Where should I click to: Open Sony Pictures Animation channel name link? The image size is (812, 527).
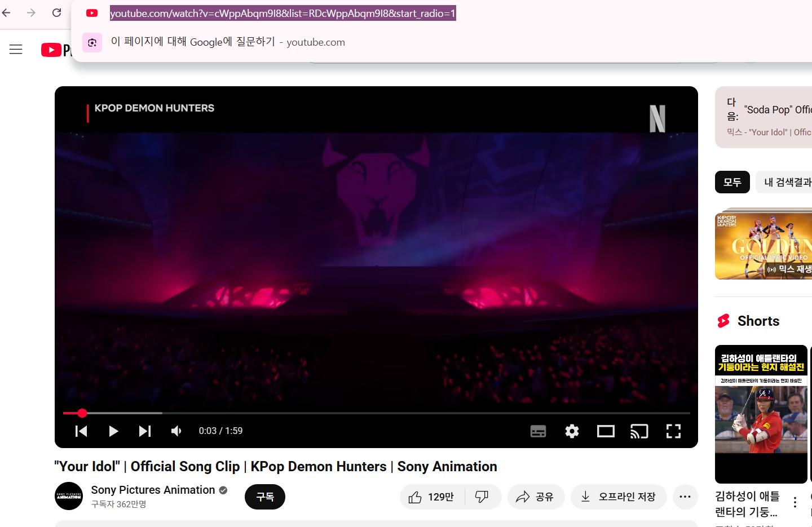point(153,490)
